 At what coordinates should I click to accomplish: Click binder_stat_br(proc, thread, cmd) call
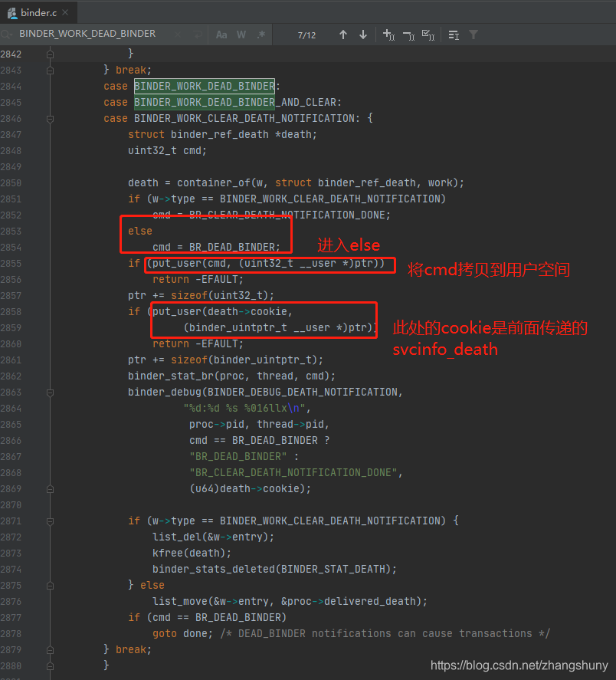click(231, 376)
